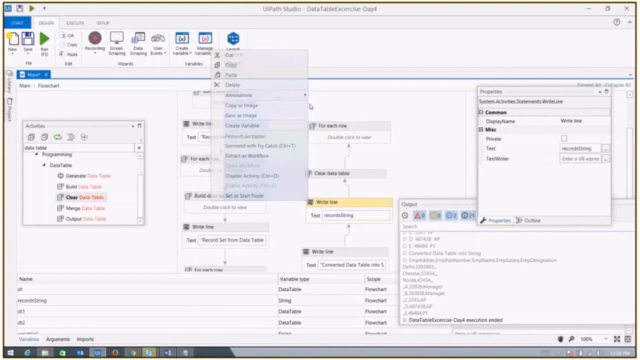640x360 pixels.
Task: Open the ellipsis editor next to Text property
Action: (606, 149)
